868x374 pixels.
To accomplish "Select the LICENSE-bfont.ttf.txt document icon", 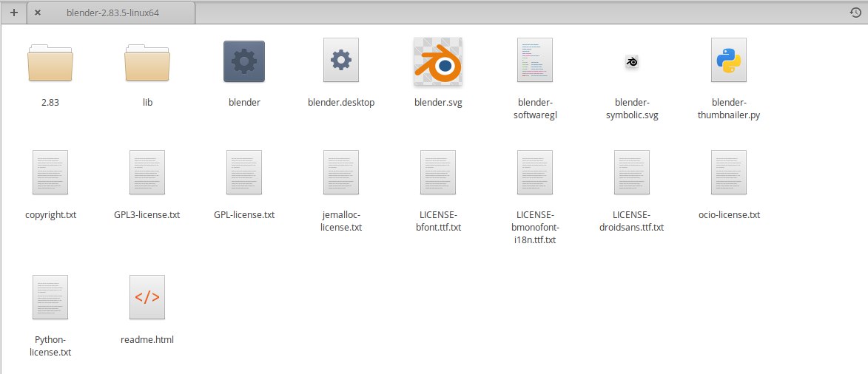I will (x=438, y=172).
